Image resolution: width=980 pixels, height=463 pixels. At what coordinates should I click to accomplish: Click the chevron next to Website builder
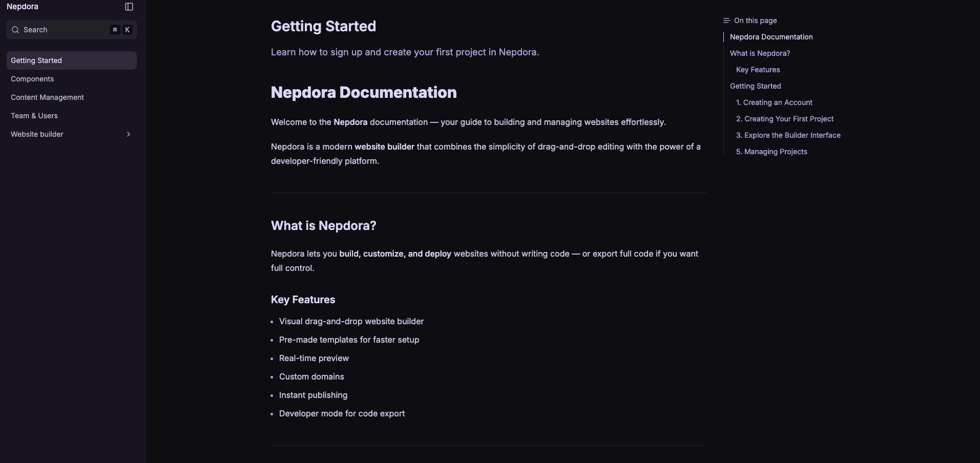pos(128,134)
